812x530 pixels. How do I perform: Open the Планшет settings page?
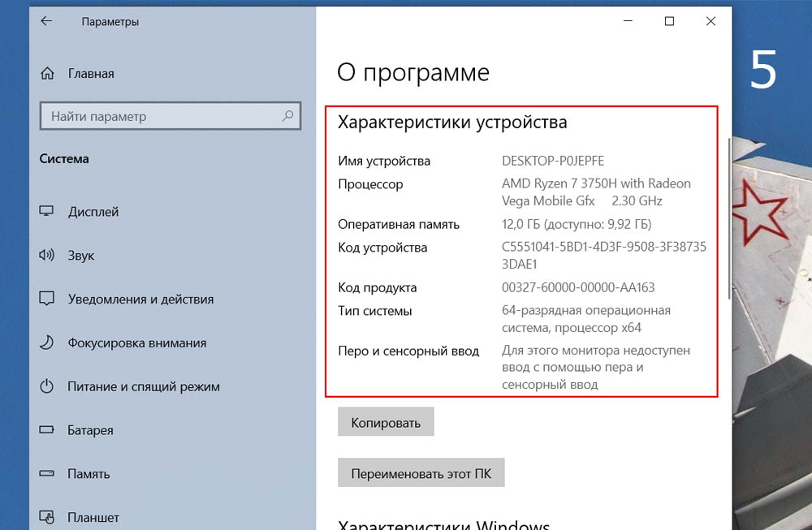coord(93,517)
